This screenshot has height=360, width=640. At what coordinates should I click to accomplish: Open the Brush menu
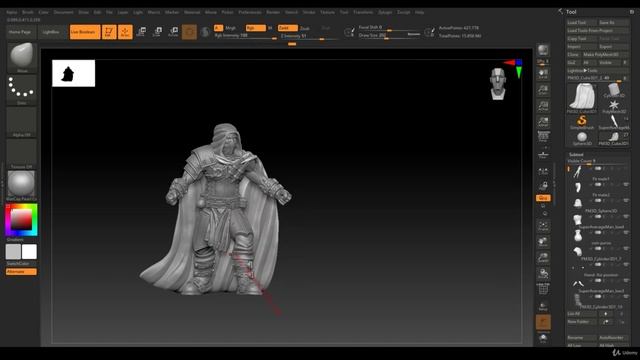[x=28, y=12]
